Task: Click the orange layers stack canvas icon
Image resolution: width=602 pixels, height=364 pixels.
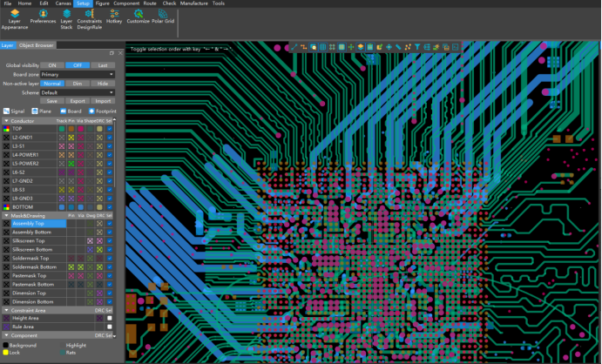Action: pos(361,47)
